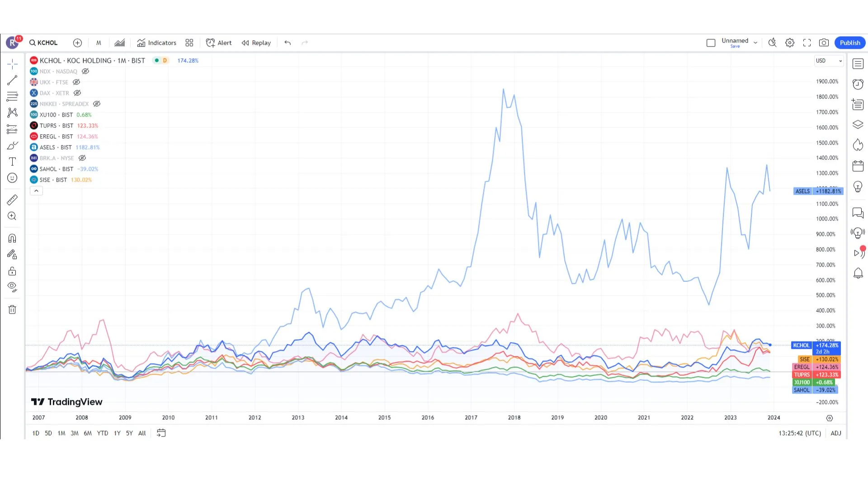The height and width of the screenshot is (488, 868).
Task: Open the user profile avatar menu
Action: pyautogui.click(x=13, y=42)
